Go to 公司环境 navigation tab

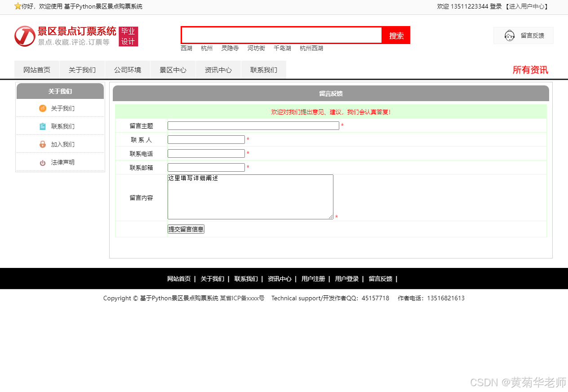coord(128,70)
